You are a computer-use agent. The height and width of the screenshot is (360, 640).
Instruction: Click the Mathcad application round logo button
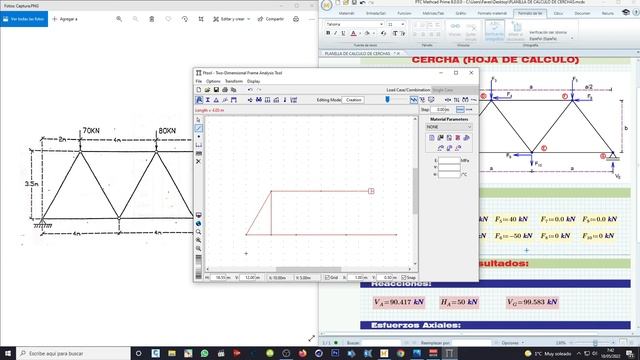(x=327, y=5)
